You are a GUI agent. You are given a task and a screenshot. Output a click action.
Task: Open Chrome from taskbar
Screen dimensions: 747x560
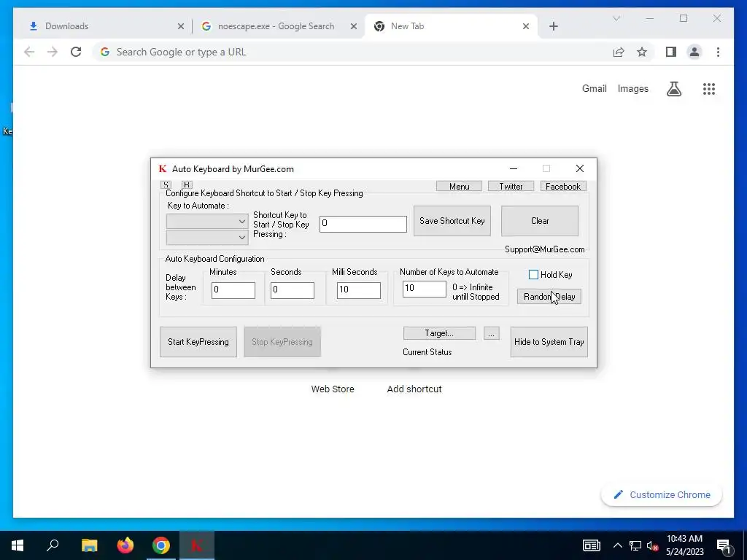[161, 545]
